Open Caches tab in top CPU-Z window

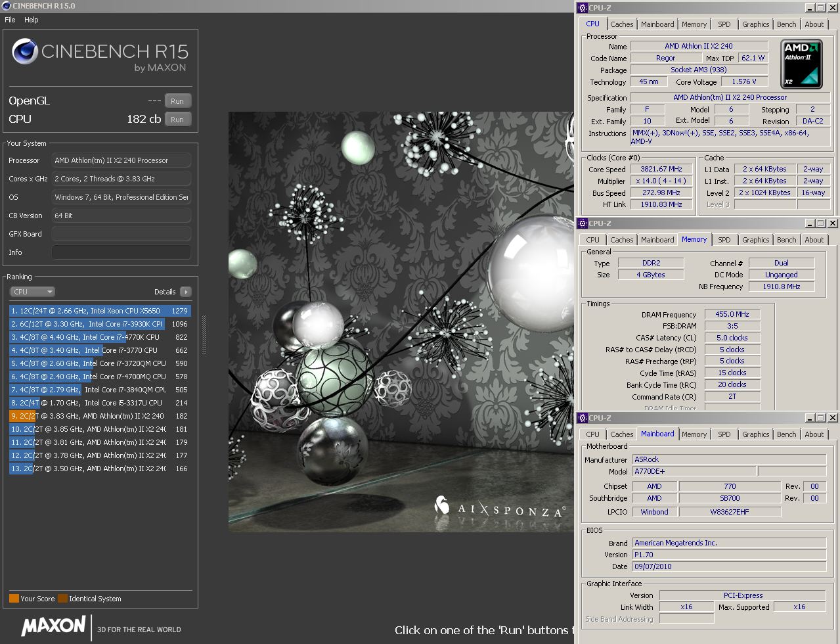[621, 24]
